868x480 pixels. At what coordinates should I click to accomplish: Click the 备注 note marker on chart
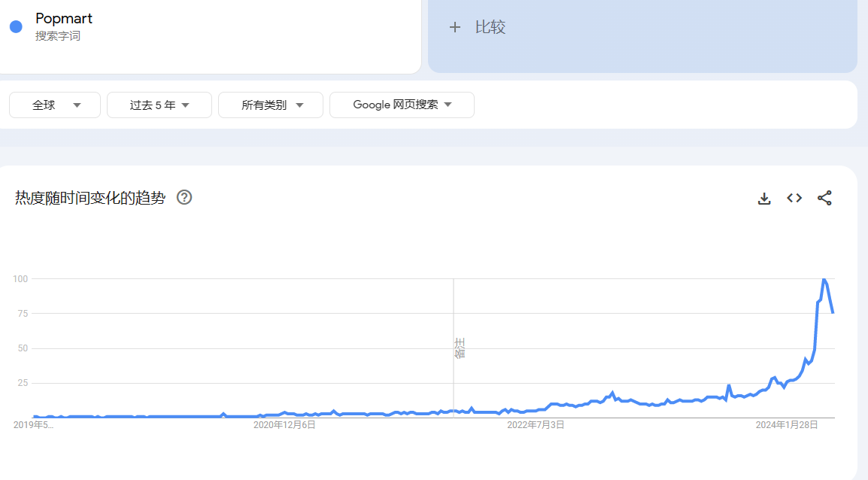[x=460, y=348]
